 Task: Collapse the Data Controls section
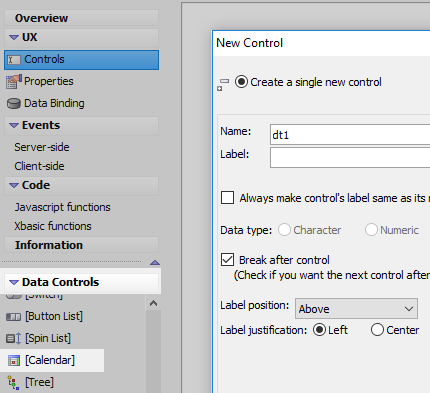click(14, 282)
